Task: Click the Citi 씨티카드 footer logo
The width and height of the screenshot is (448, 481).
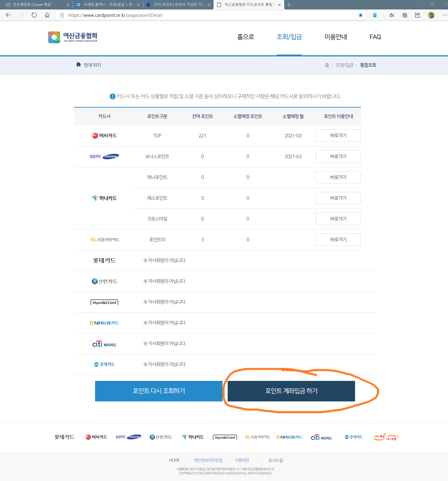Action: click(322, 437)
